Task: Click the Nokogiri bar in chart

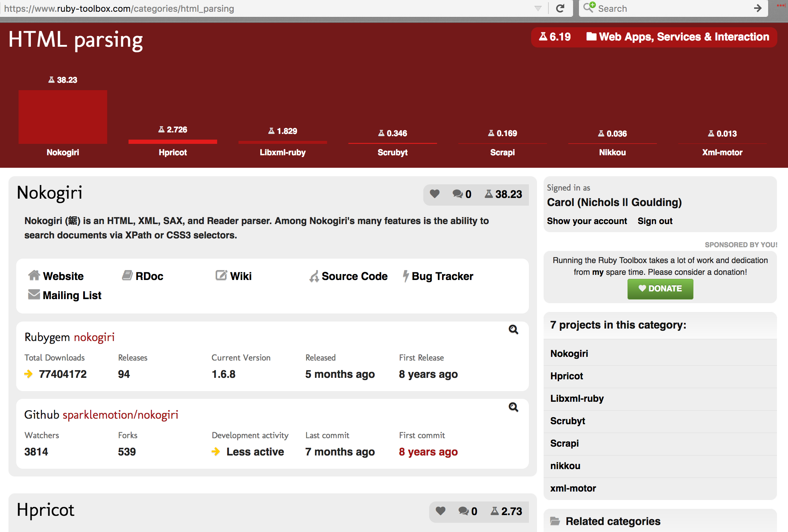Action: (63, 117)
